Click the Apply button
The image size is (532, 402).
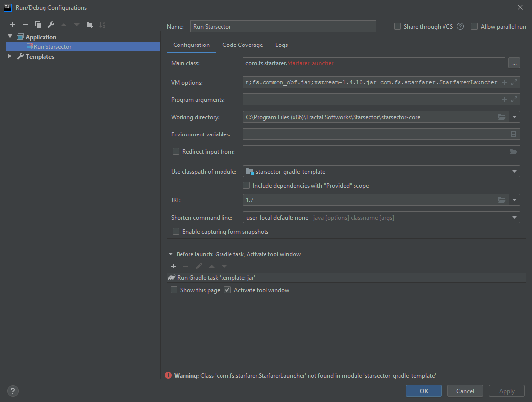(507, 391)
